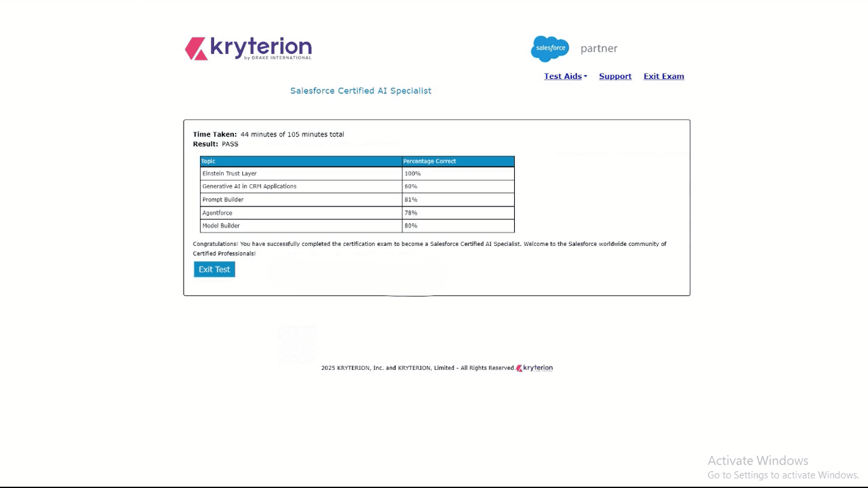This screenshot has width=868, height=488.
Task: Select the Einstein Trust Layer row
Action: (229, 173)
